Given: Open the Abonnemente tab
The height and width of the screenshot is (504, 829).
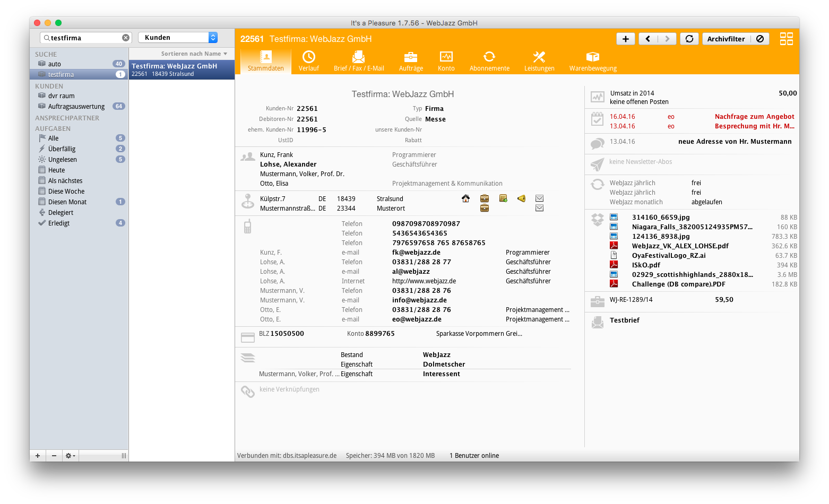Looking at the screenshot, I should pos(489,61).
